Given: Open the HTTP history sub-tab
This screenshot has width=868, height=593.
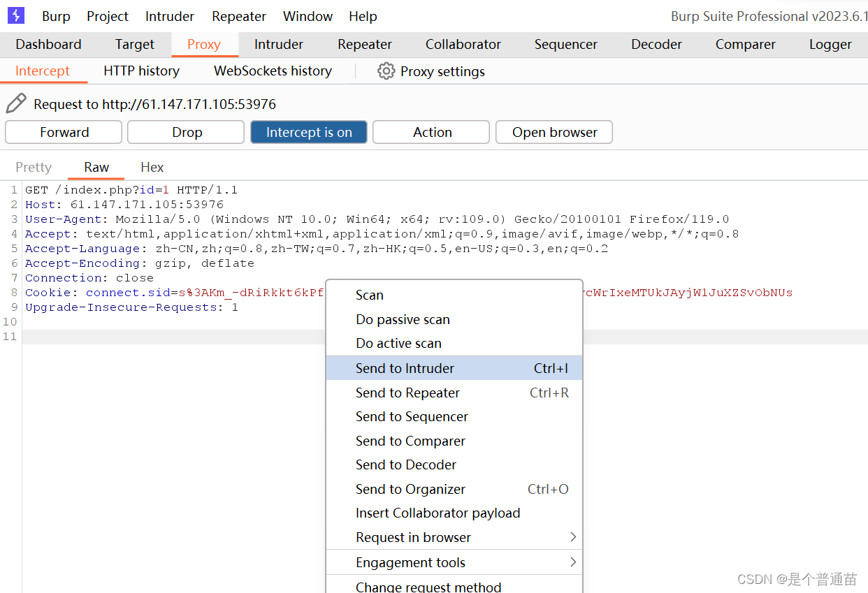Looking at the screenshot, I should [x=141, y=71].
